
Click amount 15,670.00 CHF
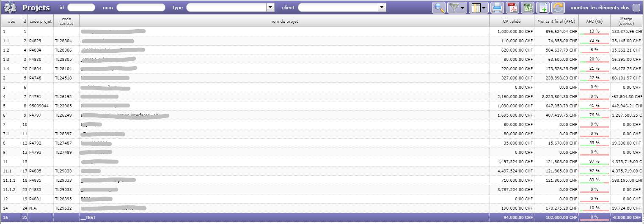[563, 143]
